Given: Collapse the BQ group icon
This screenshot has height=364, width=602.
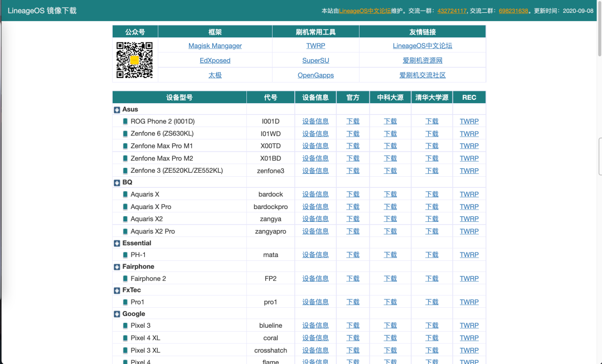Looking at the screenshot, I should (x=117, y=183).
